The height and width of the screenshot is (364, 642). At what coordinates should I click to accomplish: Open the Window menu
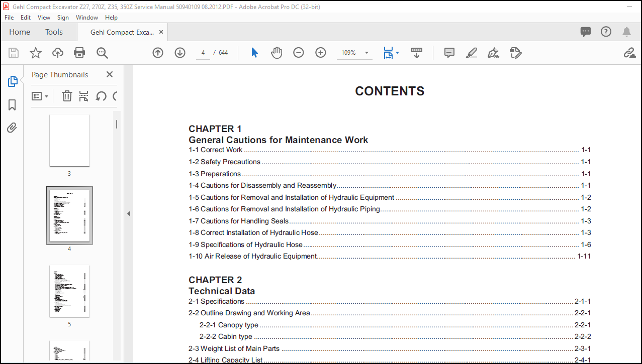tap(87, 17)
